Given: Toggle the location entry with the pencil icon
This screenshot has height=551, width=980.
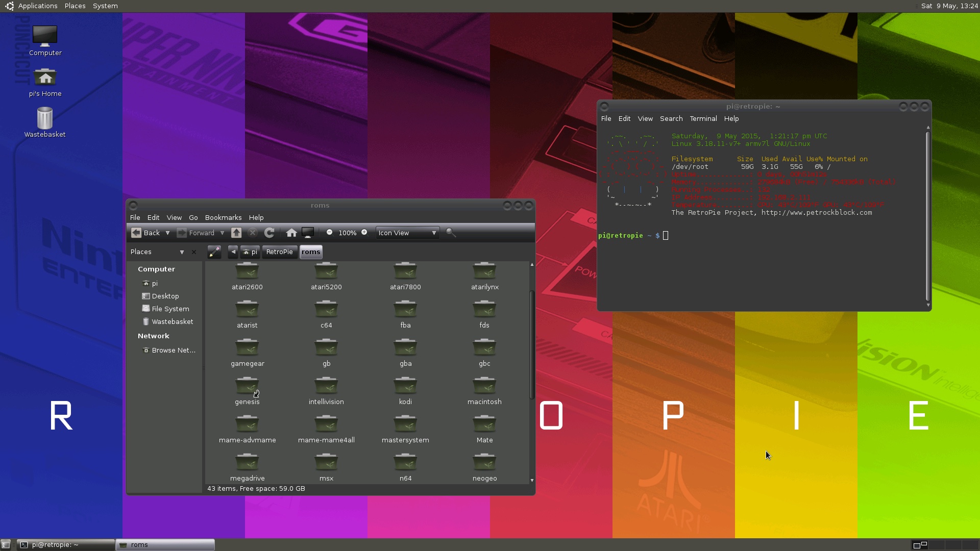Looking at the screenshot, I should (x=214, y=252).
